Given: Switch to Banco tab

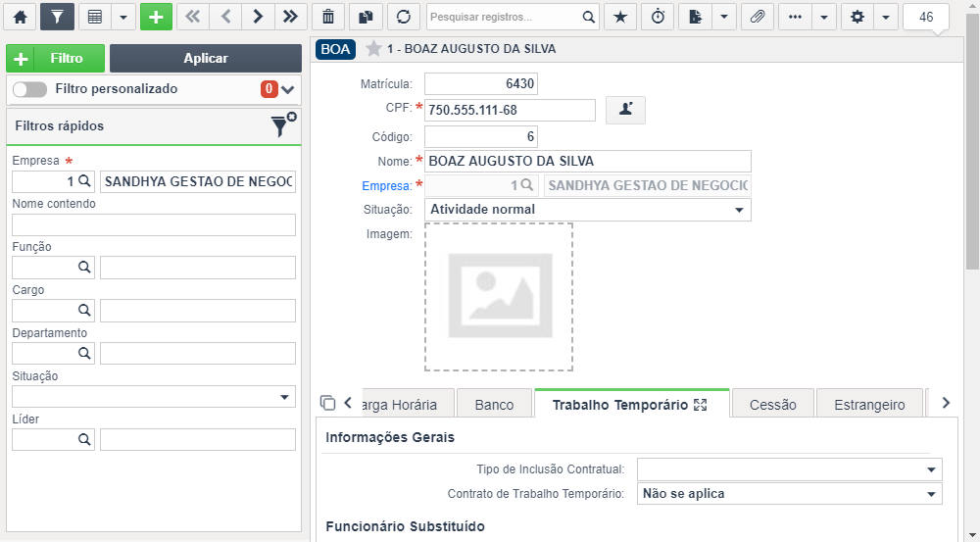Looking at the screenshot, I should [494, 405].
